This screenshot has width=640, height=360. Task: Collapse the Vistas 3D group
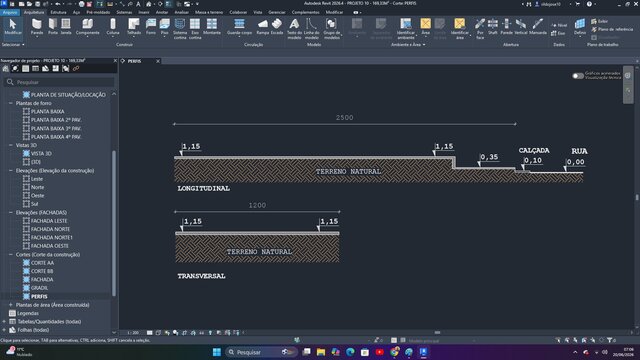[11, 145]
